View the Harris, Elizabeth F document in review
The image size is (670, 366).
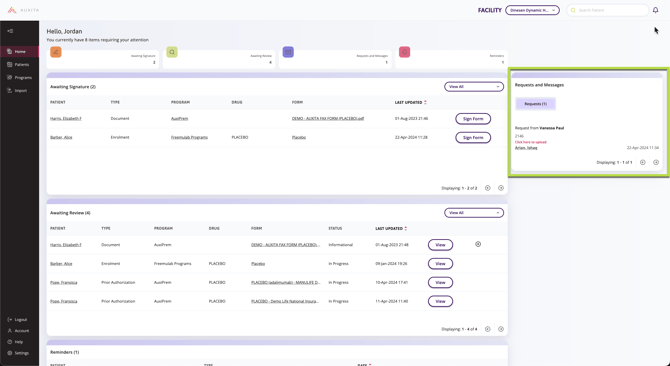(440, 245)
